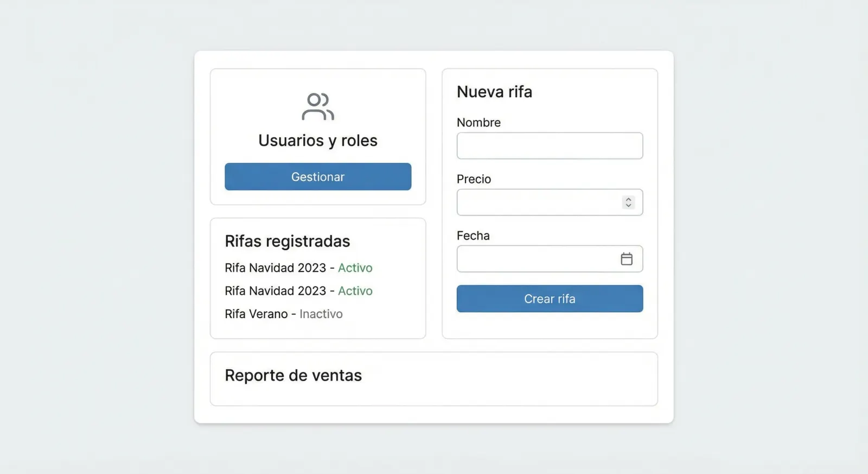
Task: Open the Reporte de ventas section
Action: 293,375
